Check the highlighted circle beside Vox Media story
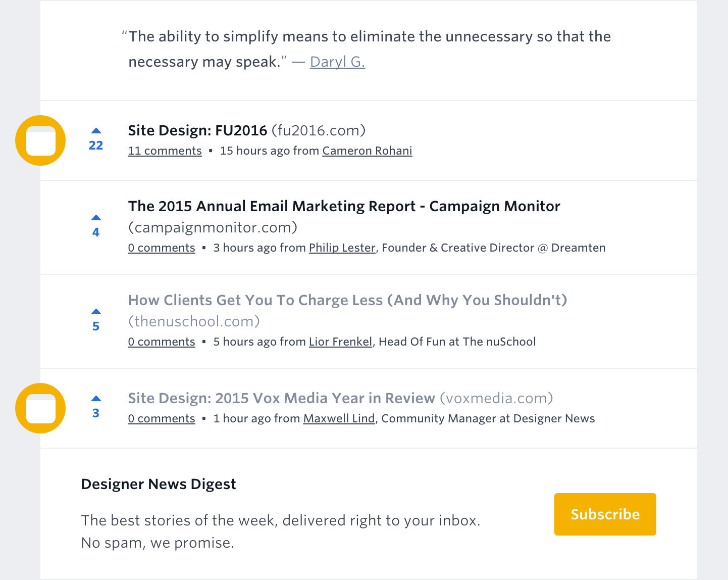This screenshot has width=728, height=580. coord(40,408)
